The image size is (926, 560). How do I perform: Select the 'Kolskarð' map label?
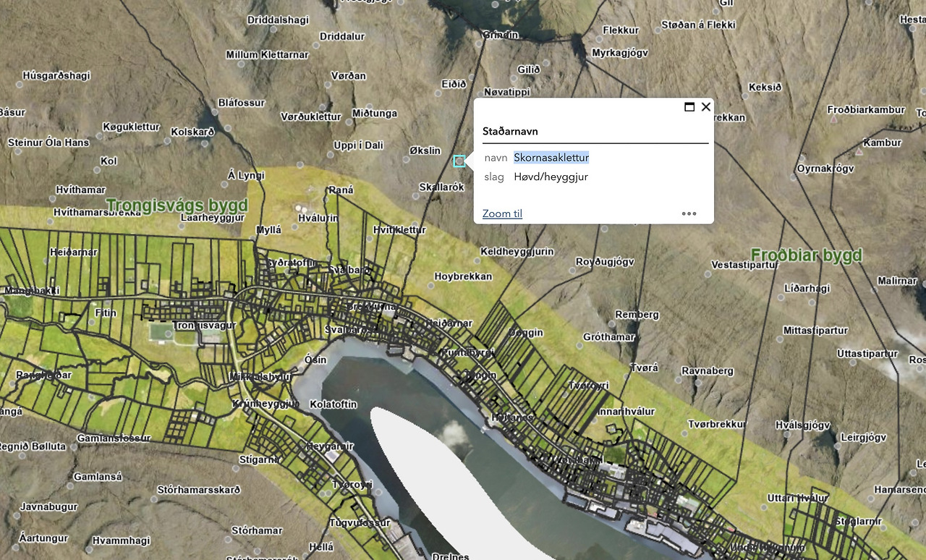pyautogui.click(x=192, y=132)
